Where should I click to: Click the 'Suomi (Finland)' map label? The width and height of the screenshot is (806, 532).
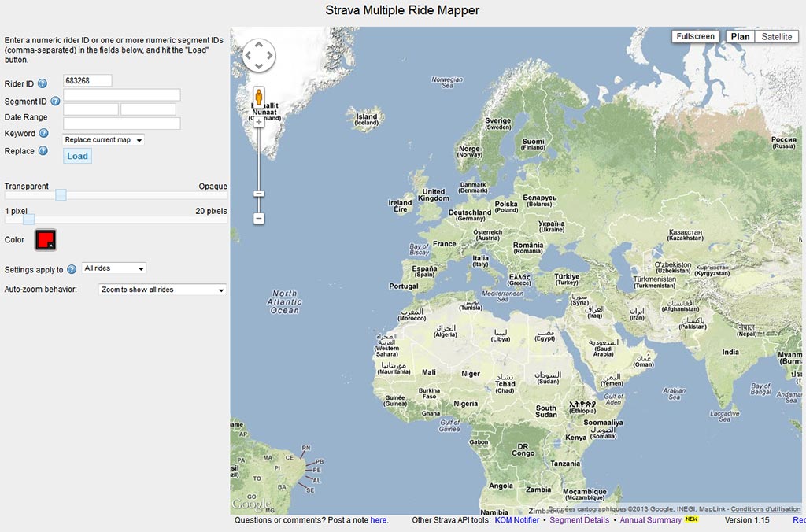[x=533, y=144]
